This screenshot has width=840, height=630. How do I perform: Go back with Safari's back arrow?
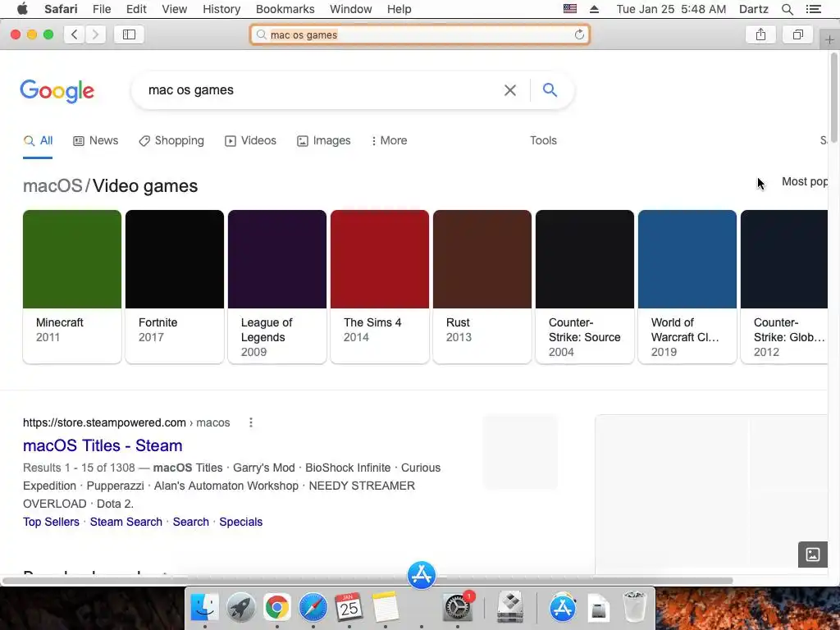click(x=75, y=34)
